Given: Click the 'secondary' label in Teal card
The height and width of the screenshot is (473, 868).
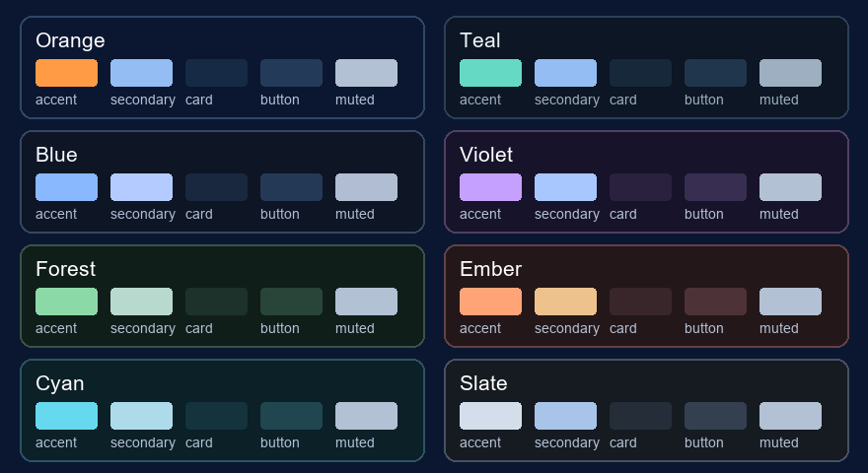Looking at the screenshot, I should [567, 101].
